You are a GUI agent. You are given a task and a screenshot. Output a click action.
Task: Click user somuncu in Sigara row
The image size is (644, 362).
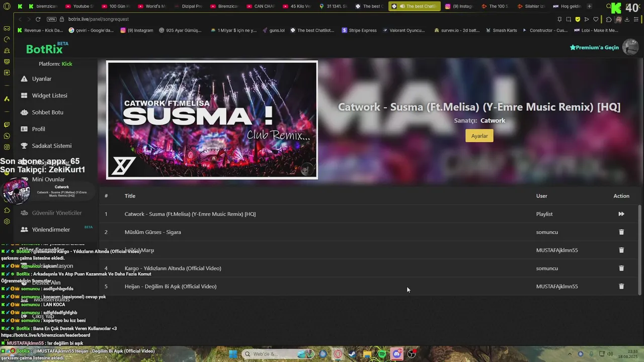pyautogui.click(x=547, y=232)
